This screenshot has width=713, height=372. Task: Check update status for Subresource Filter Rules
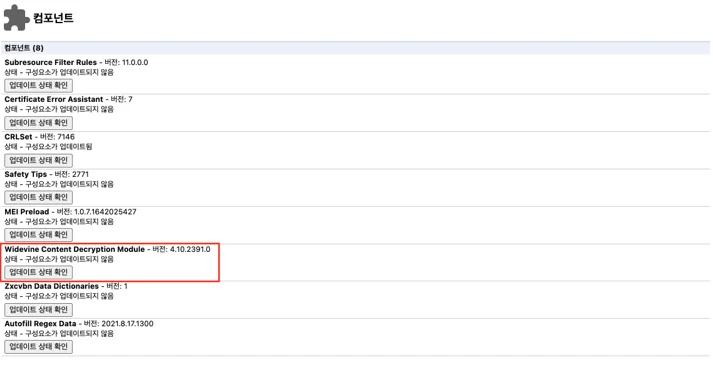(x=39, y=85)
